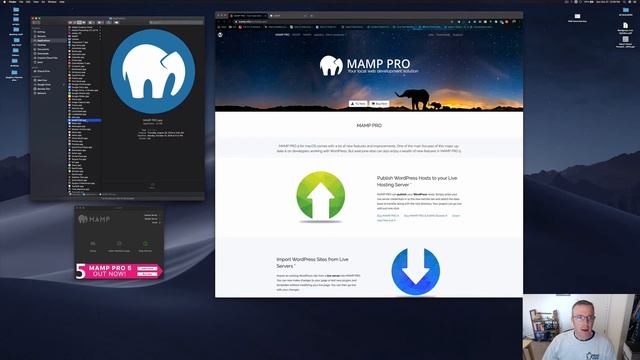
Task: Click the Import WordPress Sites heading
Action: click(312, 262)
